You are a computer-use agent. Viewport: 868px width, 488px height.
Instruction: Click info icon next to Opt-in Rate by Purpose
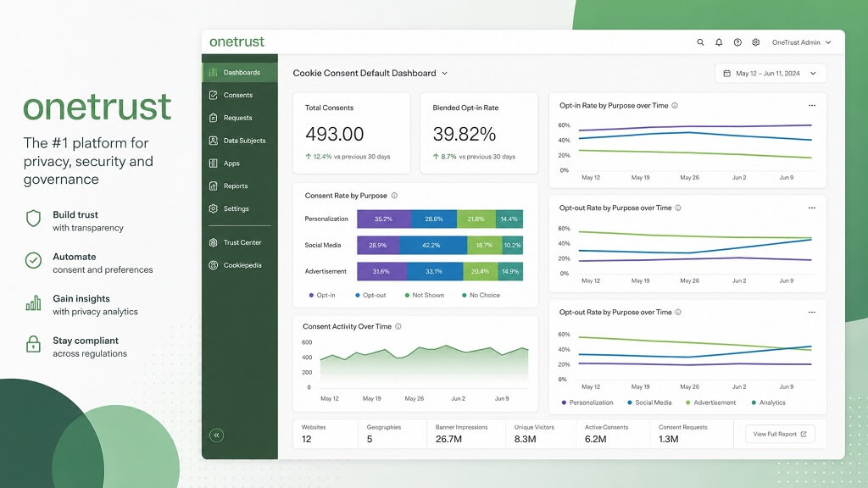pos(675,105)
